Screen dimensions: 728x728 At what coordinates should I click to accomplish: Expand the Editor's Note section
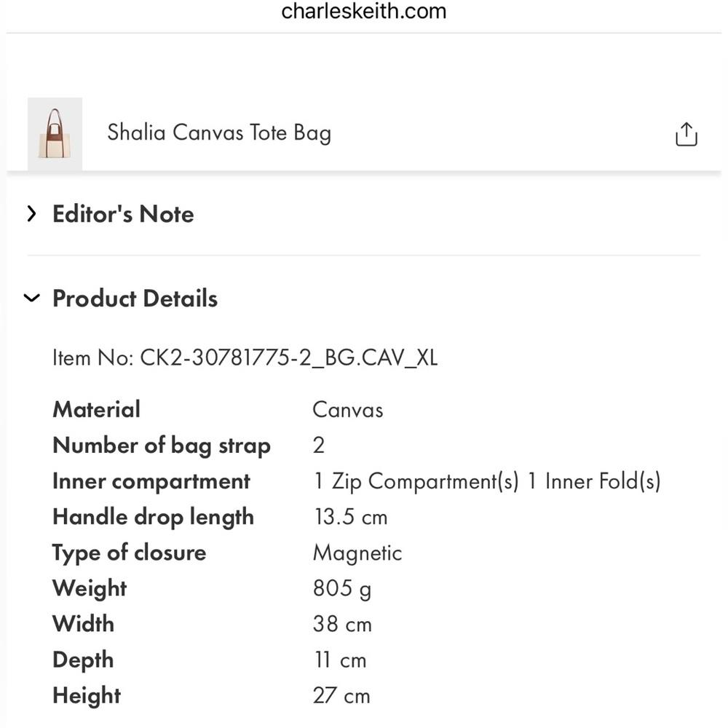coord(122,213)
